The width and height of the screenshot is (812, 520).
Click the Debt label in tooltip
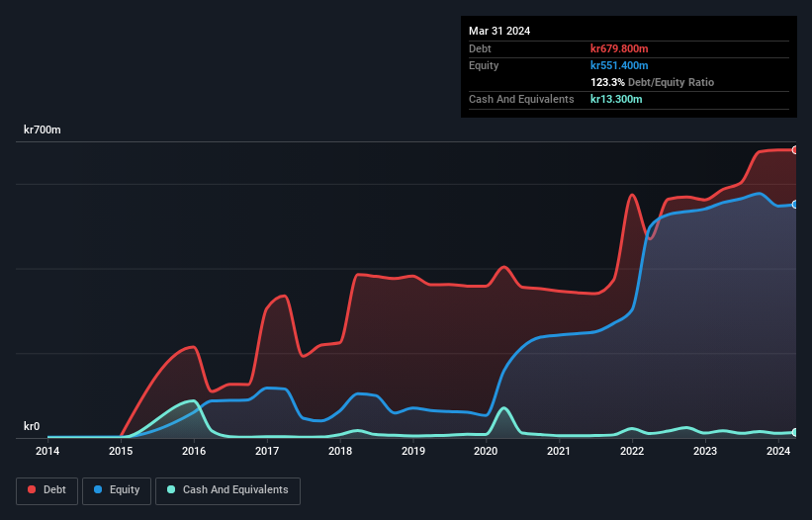(480, 48)
